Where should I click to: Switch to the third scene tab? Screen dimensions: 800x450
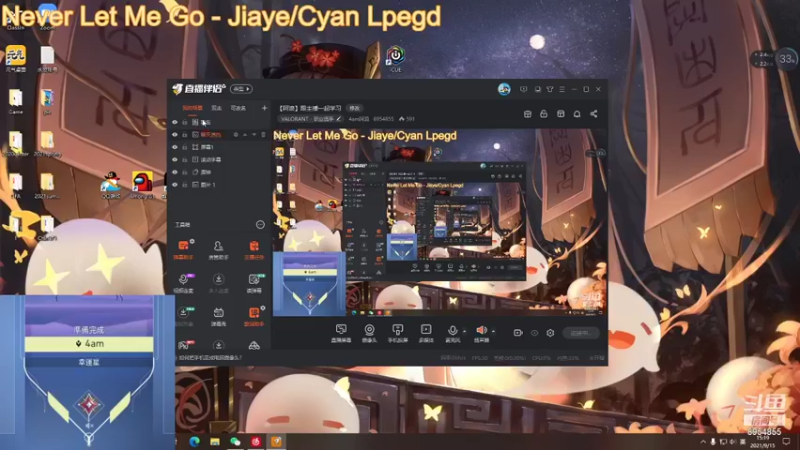click(x=238, y=108)
